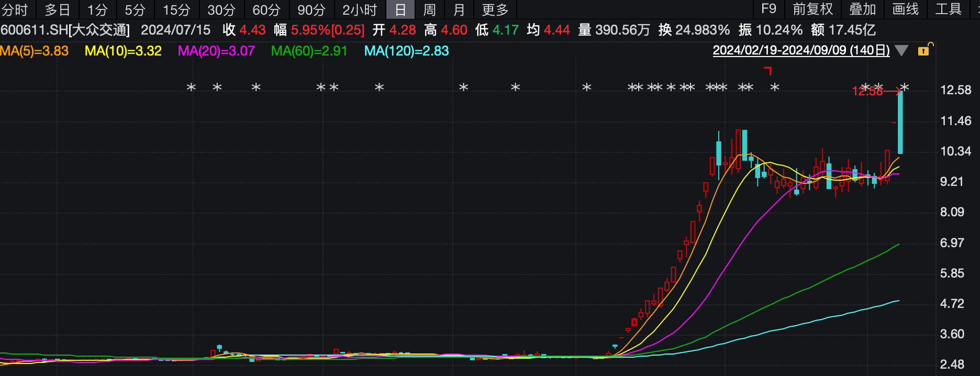The width and height of the screenshot is (980, 376).
Task: Switch to the 多日 chart tab
Action: coord(57,9)
